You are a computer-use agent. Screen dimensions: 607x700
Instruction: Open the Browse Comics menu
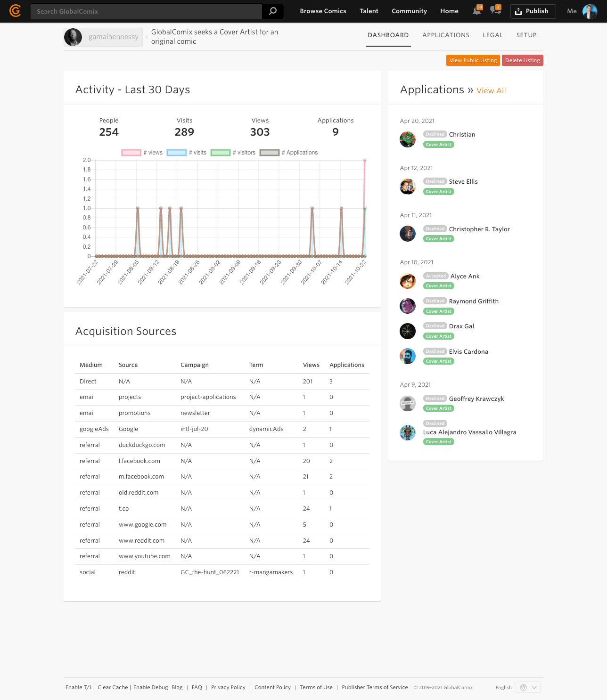pyautogui.click(x=323, y=11)
